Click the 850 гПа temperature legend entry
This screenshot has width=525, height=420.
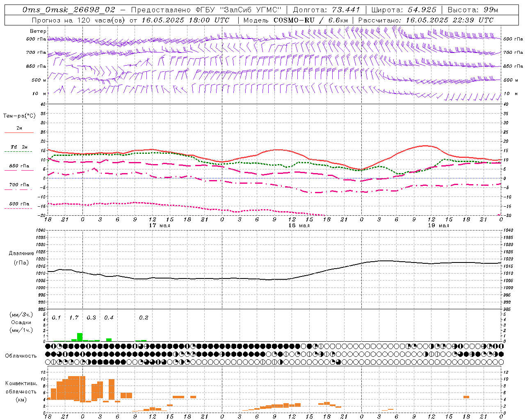click(19, 166)
